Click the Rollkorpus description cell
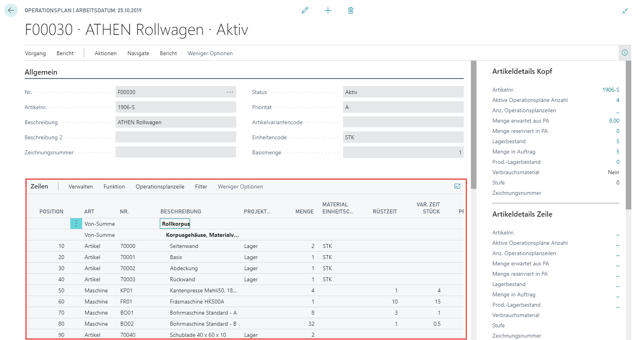This screenshot has height=340, width=644. (x=175, y=224)
